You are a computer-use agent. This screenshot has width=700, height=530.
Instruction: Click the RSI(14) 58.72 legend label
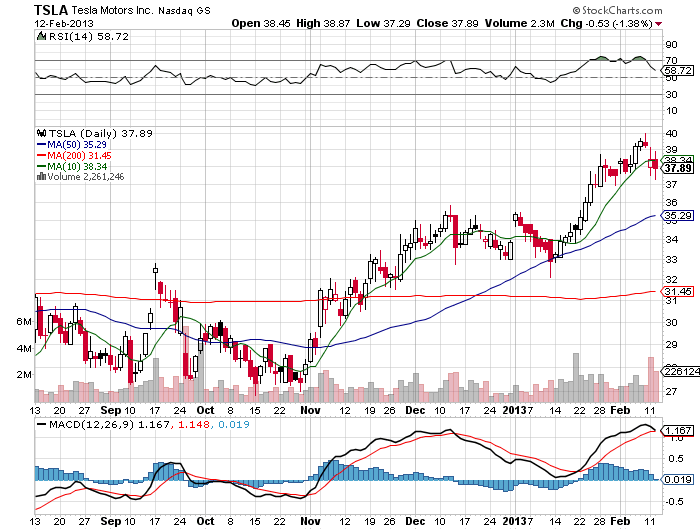88,37
